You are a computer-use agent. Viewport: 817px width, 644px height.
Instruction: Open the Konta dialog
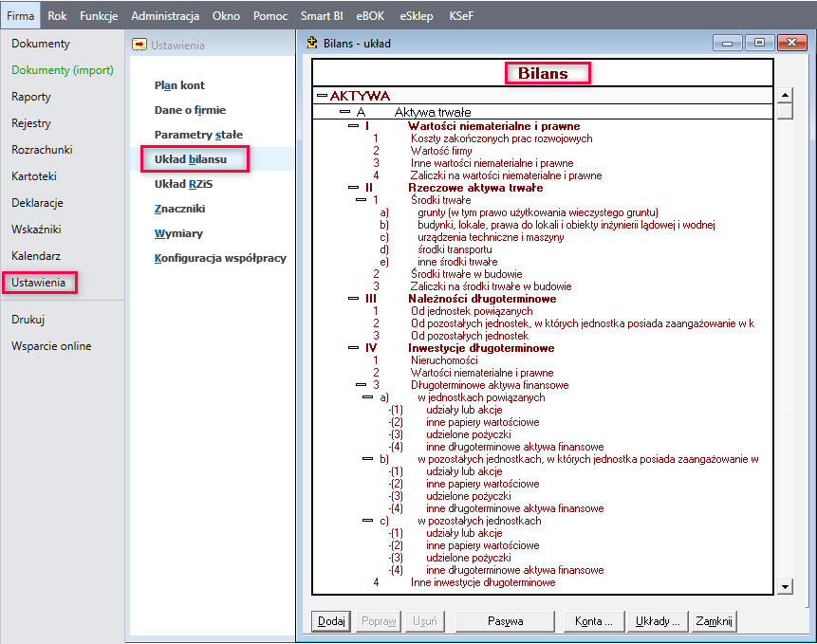[x=594, y=621]
